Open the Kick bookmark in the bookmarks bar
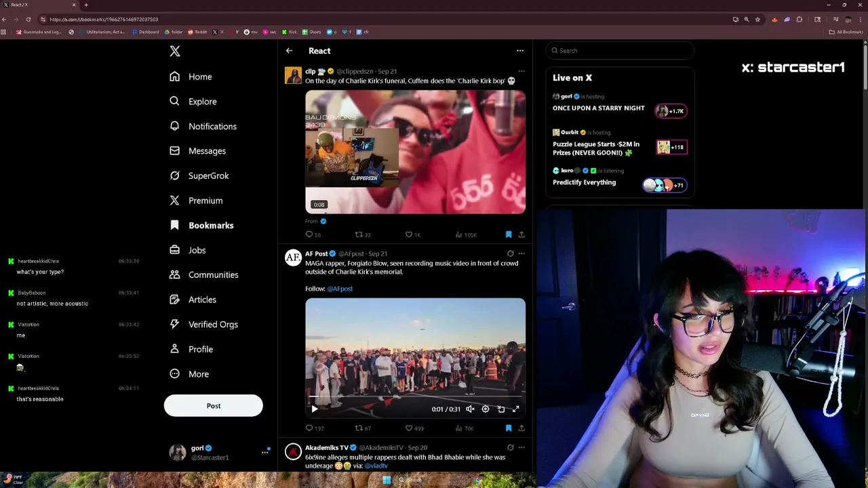The image size is (868, 488). [290, 32]
